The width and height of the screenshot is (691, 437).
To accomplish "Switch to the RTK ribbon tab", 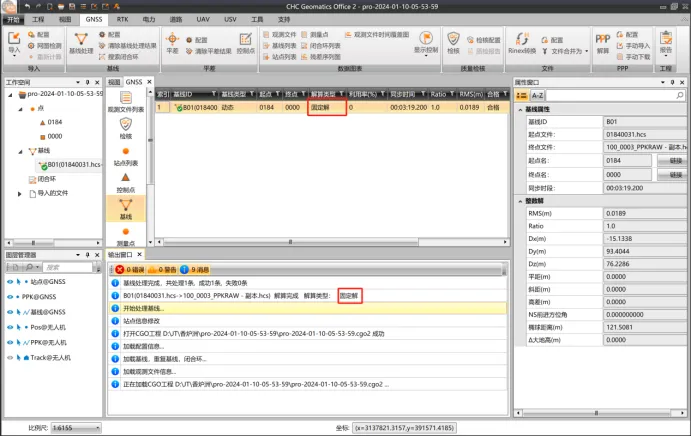I will pyautogui.click(x=123, y=19).
